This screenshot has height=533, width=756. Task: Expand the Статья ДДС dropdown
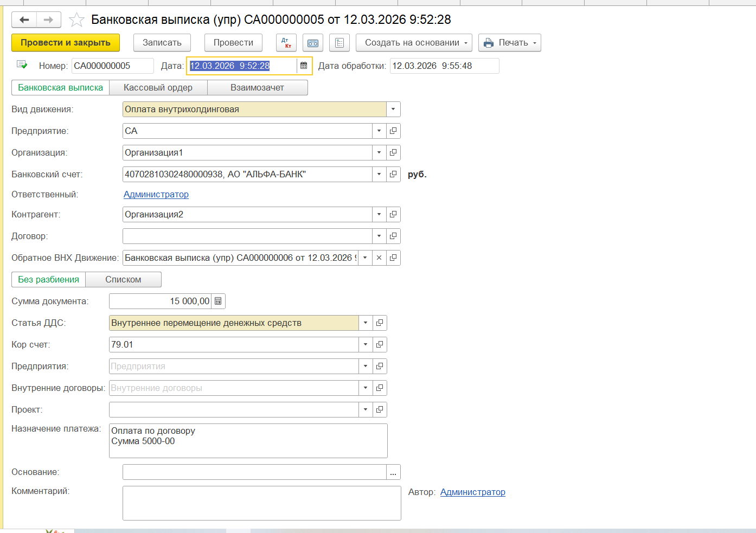[366, 323]
